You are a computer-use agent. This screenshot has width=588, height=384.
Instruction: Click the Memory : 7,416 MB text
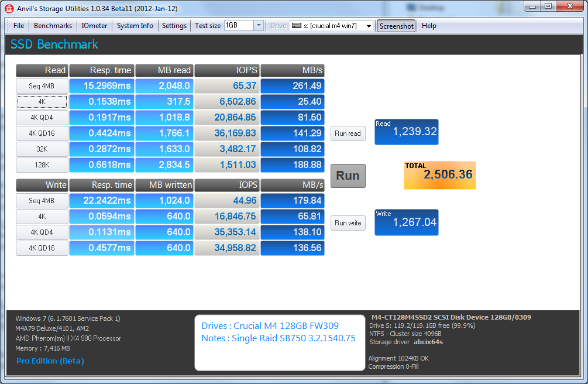(x=43, y=348)
